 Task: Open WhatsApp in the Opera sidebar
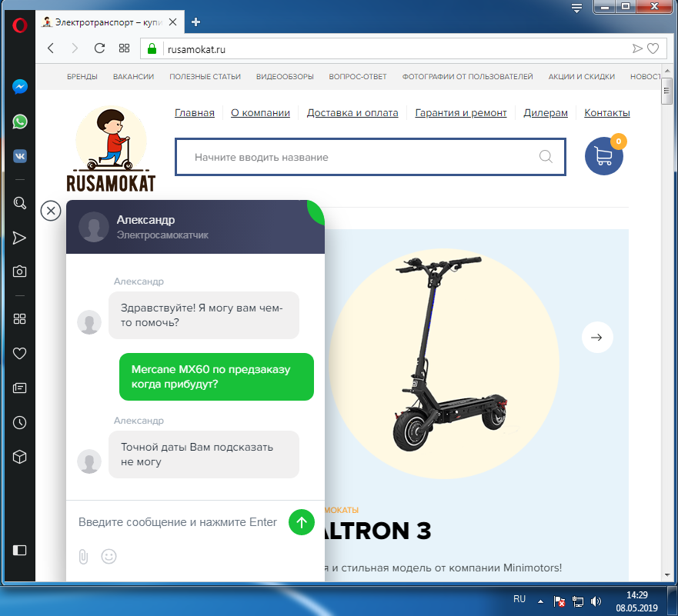[20, 122]
